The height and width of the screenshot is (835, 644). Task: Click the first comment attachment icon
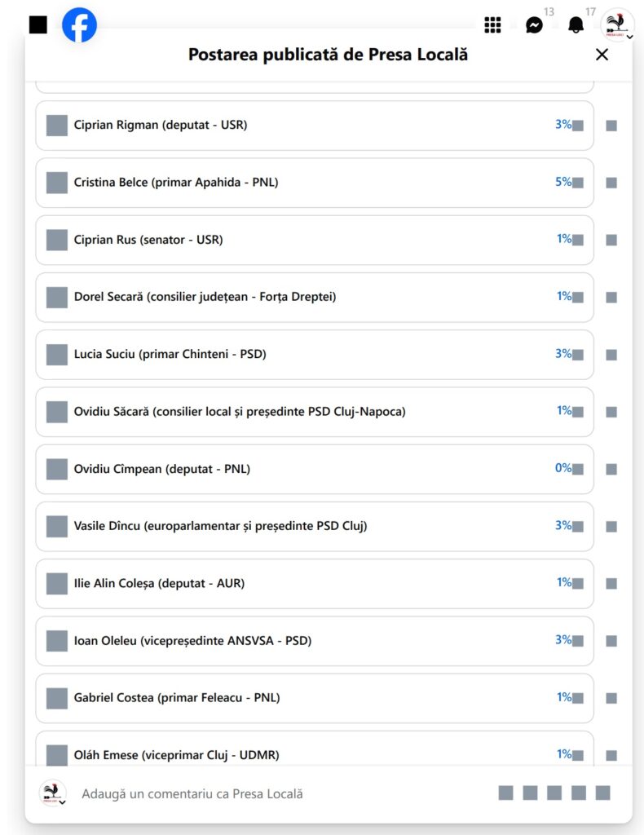pos(505,793)
